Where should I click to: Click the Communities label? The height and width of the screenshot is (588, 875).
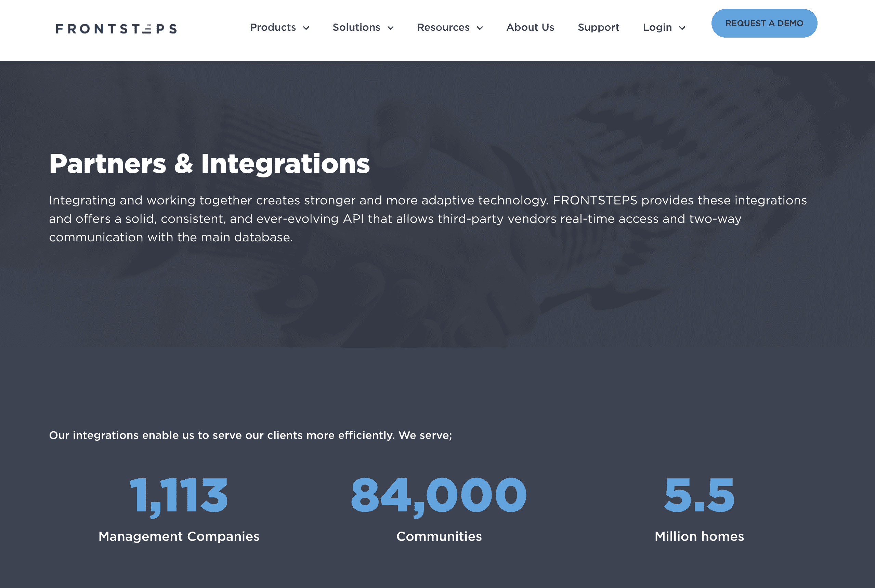[x=439, y=536]
